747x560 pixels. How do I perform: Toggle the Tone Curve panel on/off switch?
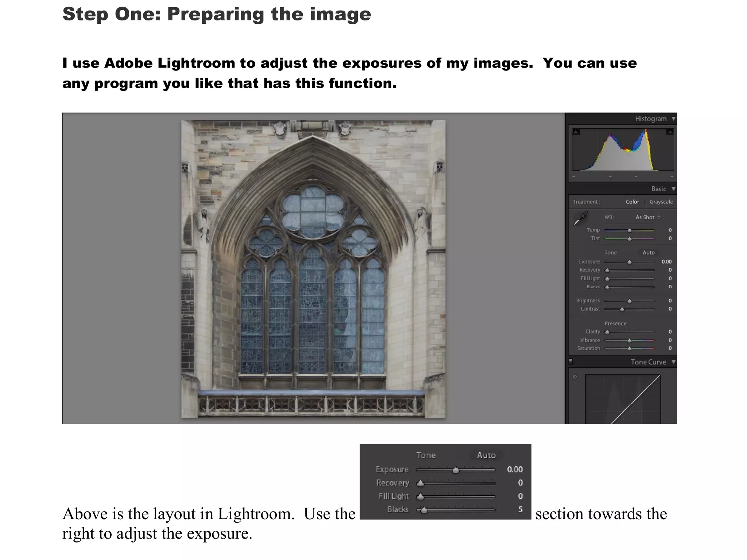pos(571,362)
